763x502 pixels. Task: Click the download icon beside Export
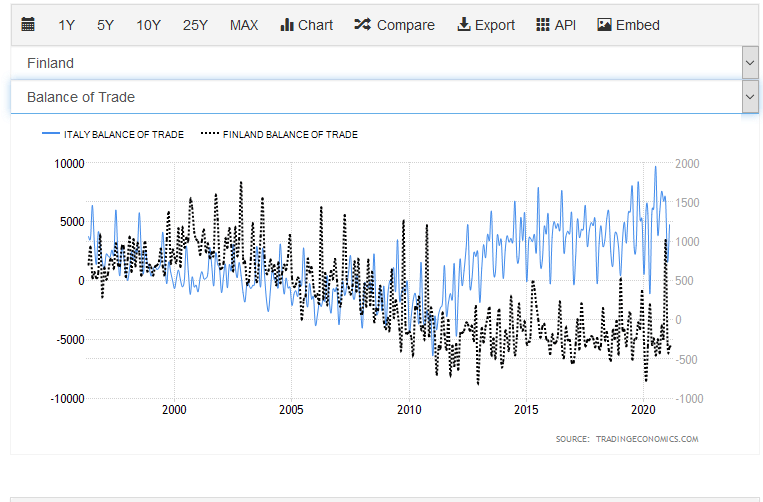464,25
